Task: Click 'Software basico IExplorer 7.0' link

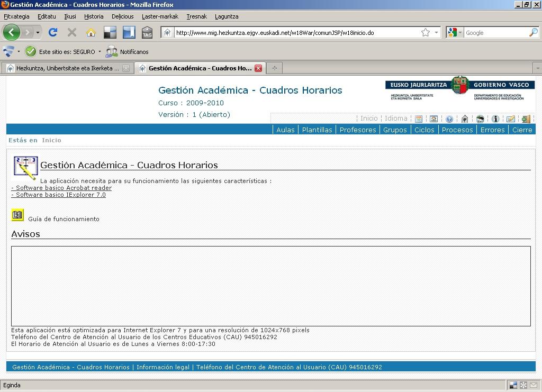Action: tap(59, 195)
